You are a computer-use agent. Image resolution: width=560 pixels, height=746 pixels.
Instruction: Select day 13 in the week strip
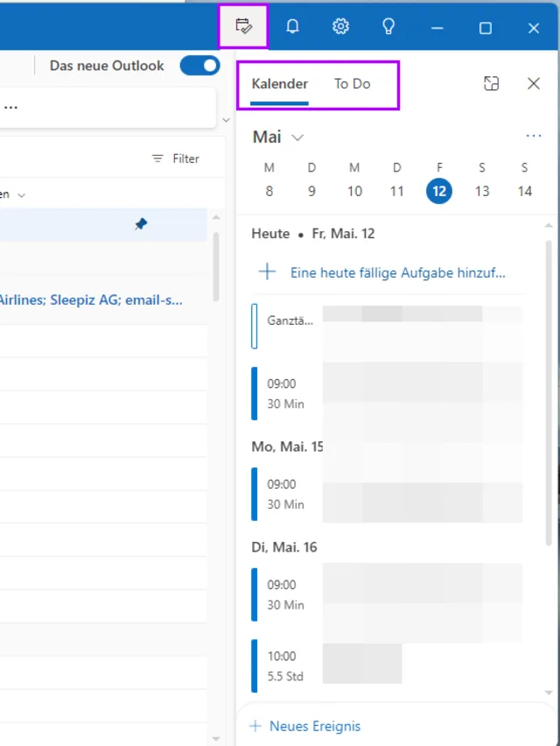[x=482, y=192]
